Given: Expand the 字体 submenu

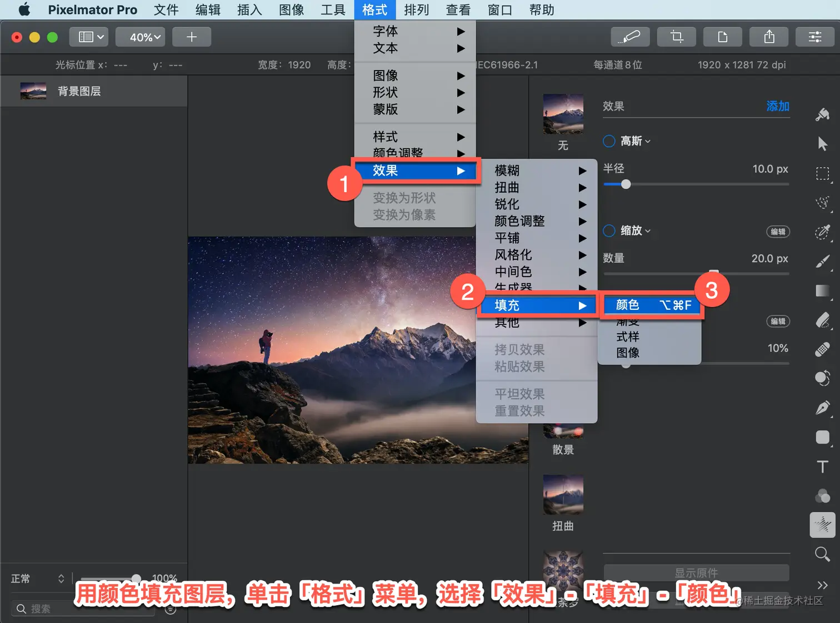Looking at the screenshot, I should pyautogui.click(x=415, y=31).
